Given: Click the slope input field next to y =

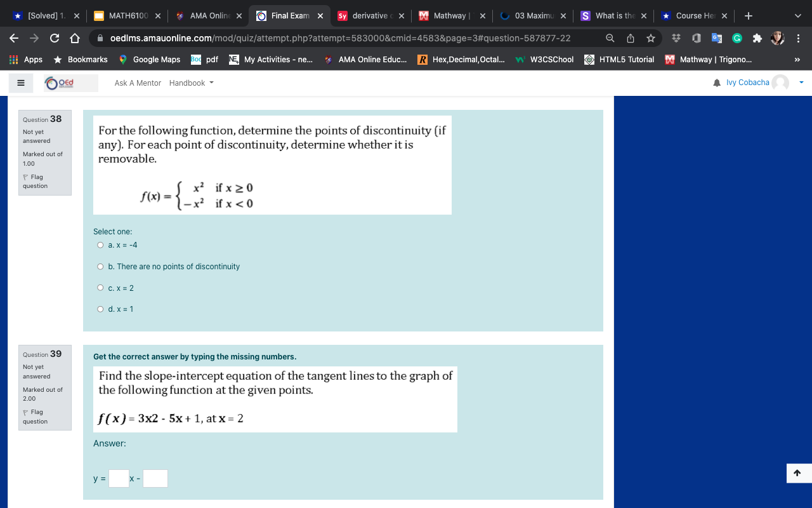Looking at the screenshot, I should 118,478.
